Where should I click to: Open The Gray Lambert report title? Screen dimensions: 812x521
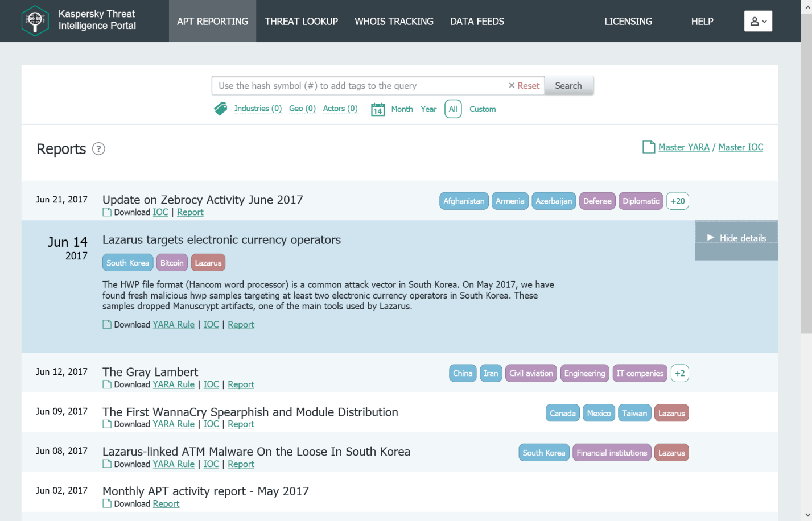click(150, 372)
